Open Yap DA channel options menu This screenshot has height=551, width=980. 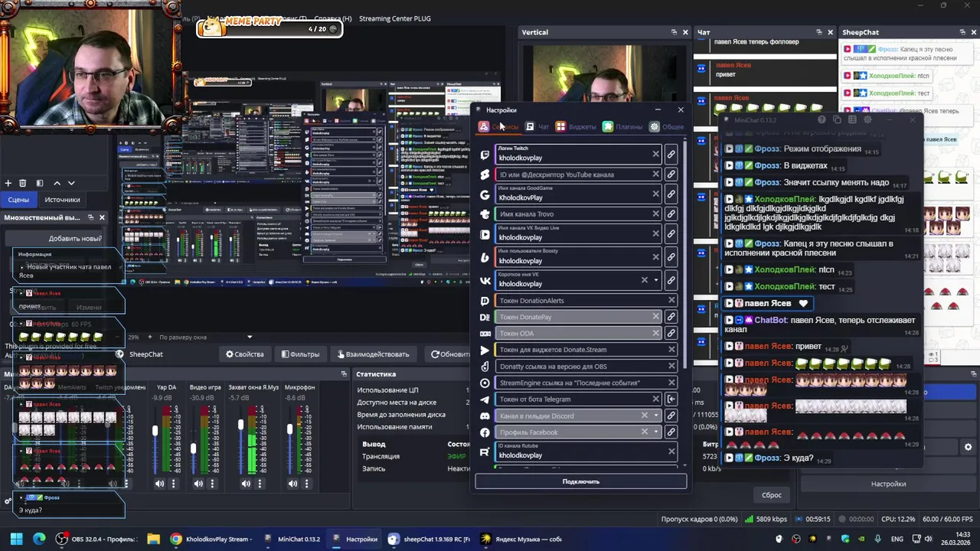coord(173,484)
